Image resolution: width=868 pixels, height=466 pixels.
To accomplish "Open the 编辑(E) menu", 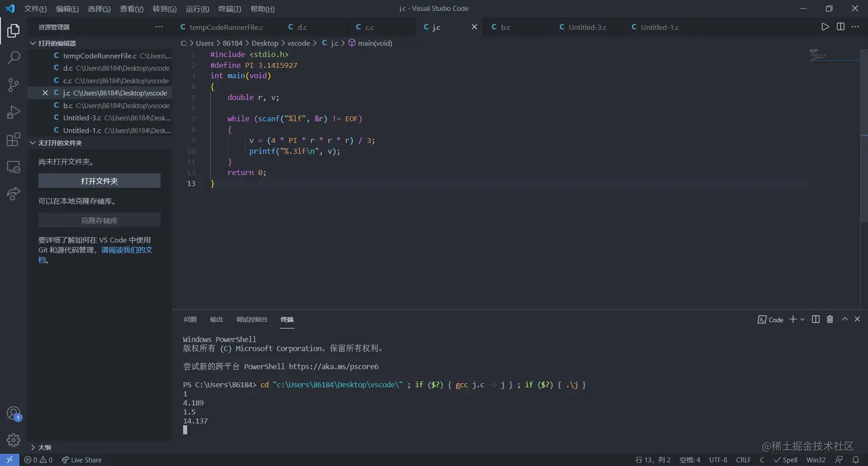I will point(68,9).
